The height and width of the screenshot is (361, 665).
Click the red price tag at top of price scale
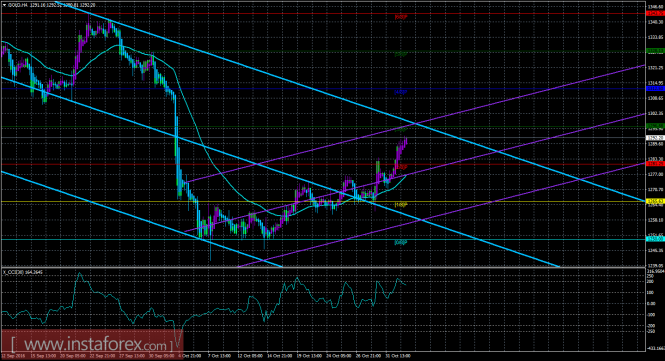(654, 14)
